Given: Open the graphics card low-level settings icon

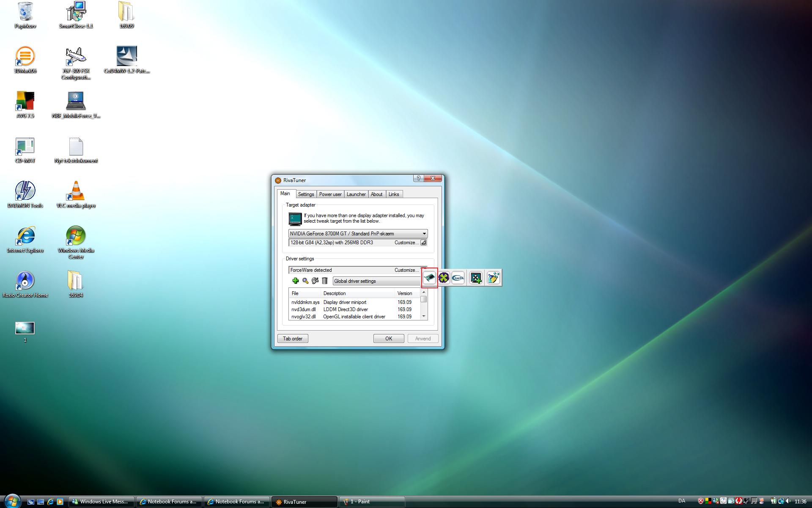Looking at the screenshot, I should tap(429, 278).
